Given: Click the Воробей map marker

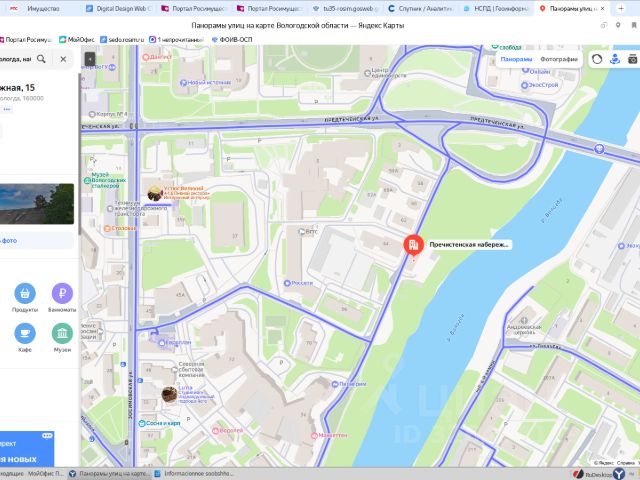Looking at the screenshot, I should (216, 431).
